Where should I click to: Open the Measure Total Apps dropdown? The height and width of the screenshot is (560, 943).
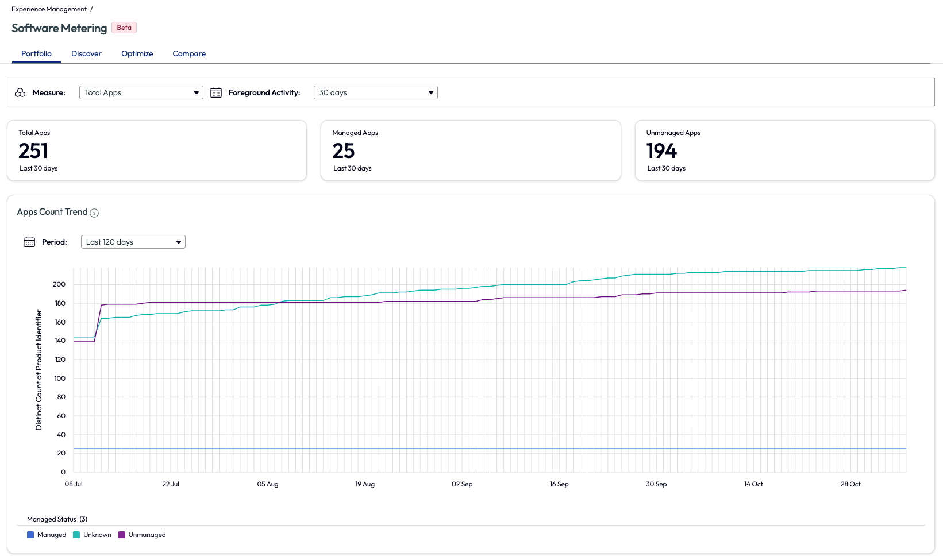pos(141,92)
